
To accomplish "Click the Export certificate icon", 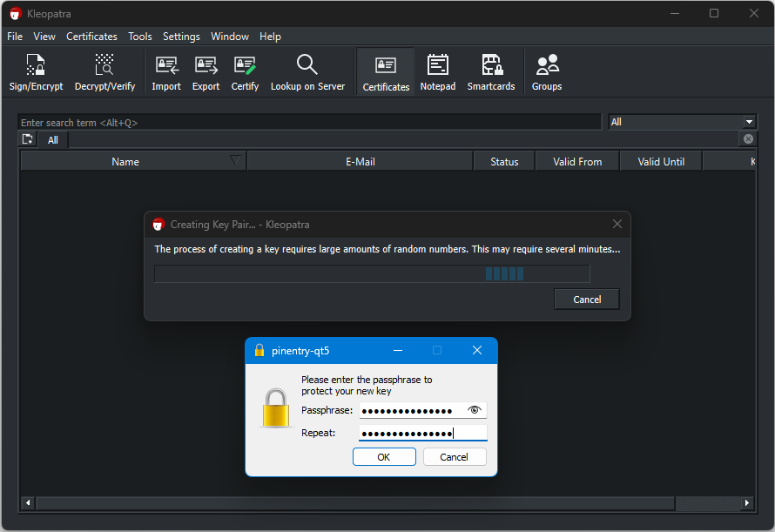I will 206,72.
